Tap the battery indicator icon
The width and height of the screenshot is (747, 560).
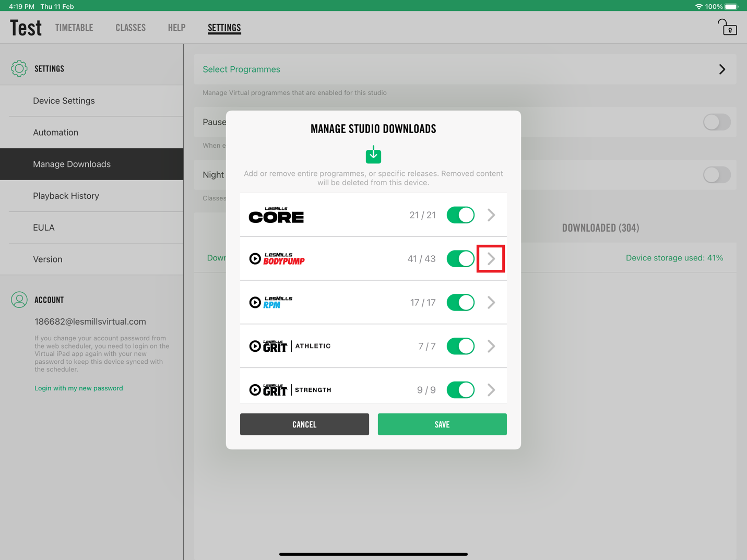732,6
